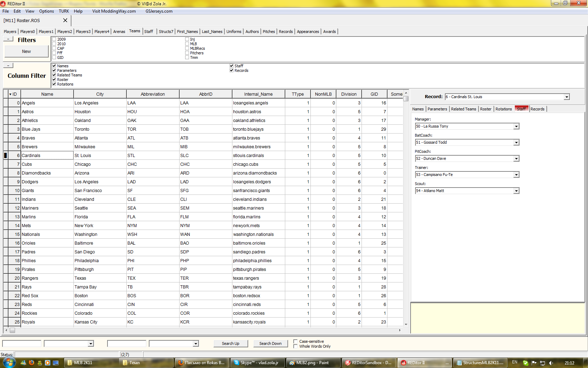
Task: Enable the 2009 filter checkbox
Action: point(54,39)
